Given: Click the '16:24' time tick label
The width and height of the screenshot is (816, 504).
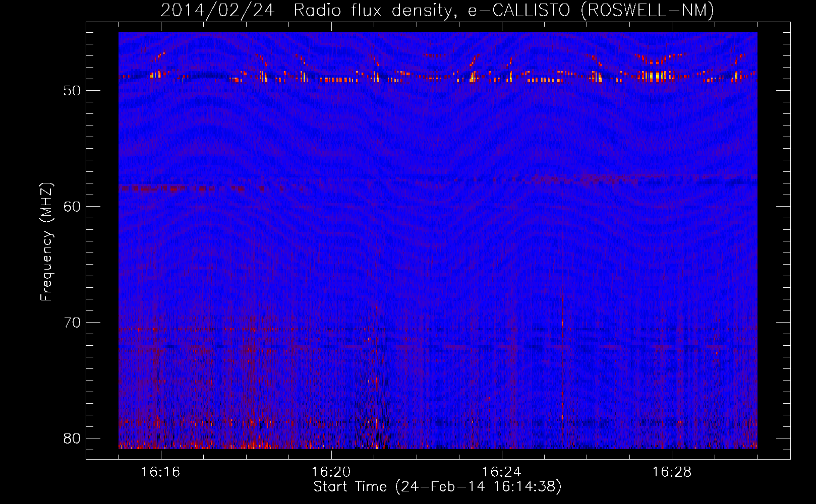Looking at the screenshot, I should [501, 472].
